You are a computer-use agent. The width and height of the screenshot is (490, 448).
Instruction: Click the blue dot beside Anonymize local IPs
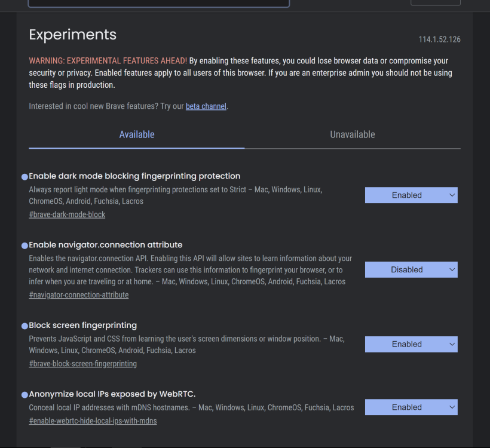click(x=25, y=395)
